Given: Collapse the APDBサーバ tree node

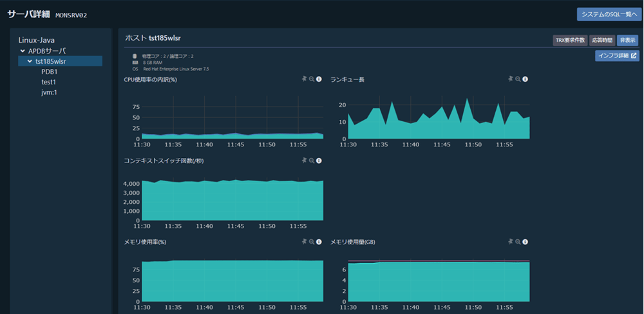Looking at the screenshot, I should click(x=23, y=51).
